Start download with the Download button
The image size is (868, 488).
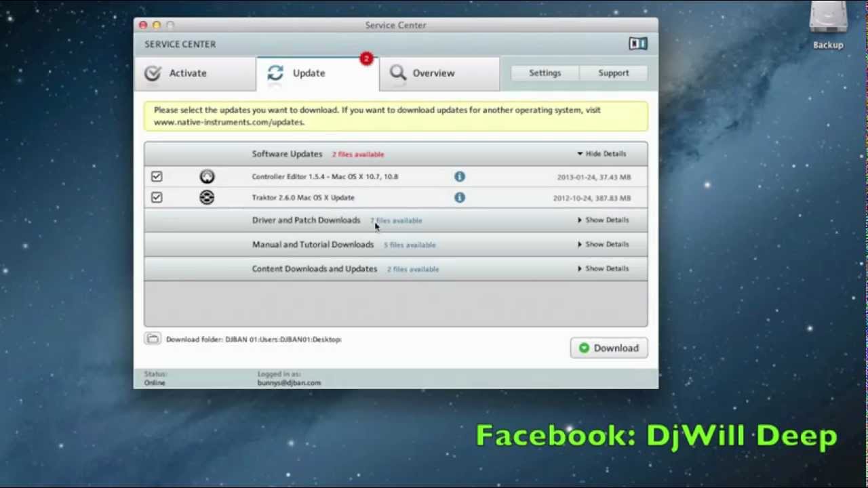point(609,348)
